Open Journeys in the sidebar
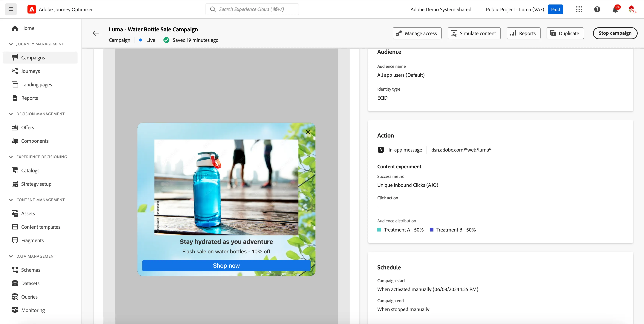Screen dimensions: 644x324 click(40, 71)
